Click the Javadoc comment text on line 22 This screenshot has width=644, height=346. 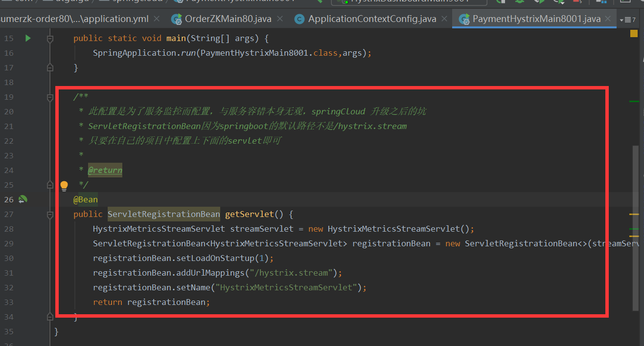click(x=181, y=141)
